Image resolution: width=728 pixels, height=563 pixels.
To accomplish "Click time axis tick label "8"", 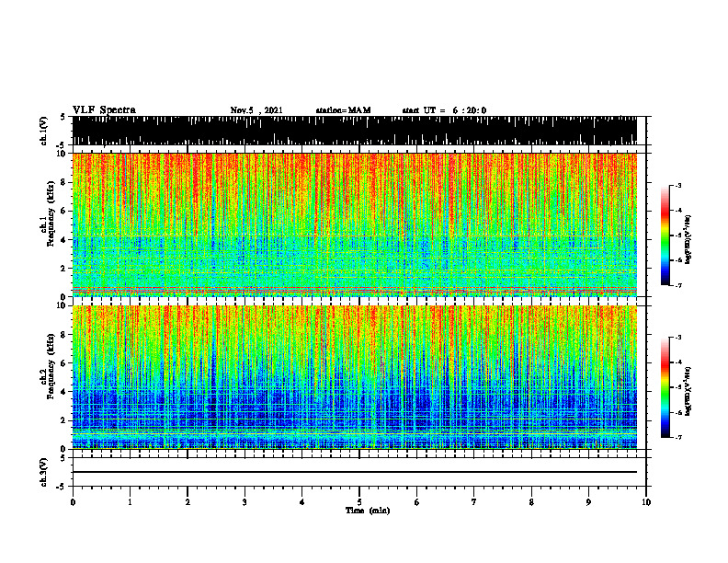I will pos(531,502).
